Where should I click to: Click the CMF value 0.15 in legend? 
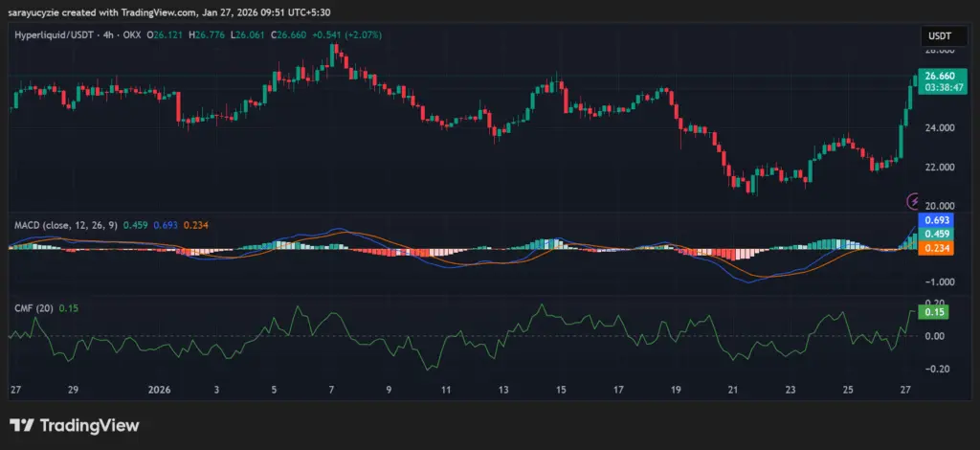[x=68, y=307]
